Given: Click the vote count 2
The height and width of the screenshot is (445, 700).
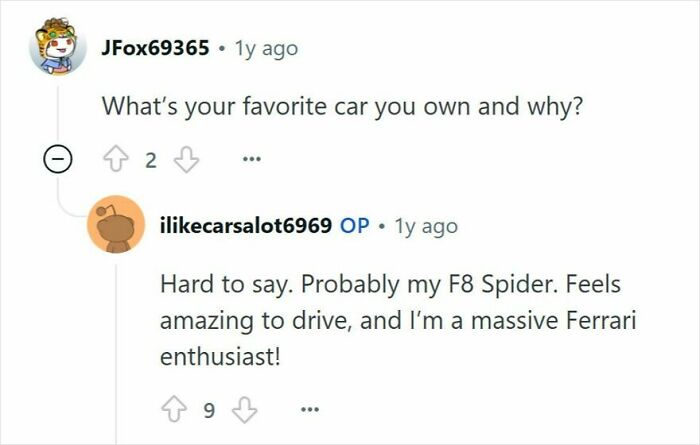Looking at the screenshot, I should pyautogui.click(x=151, y=160).
